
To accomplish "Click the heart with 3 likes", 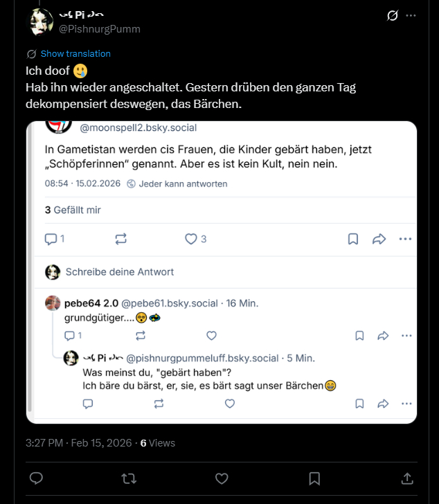I will (x=192, y=239).
